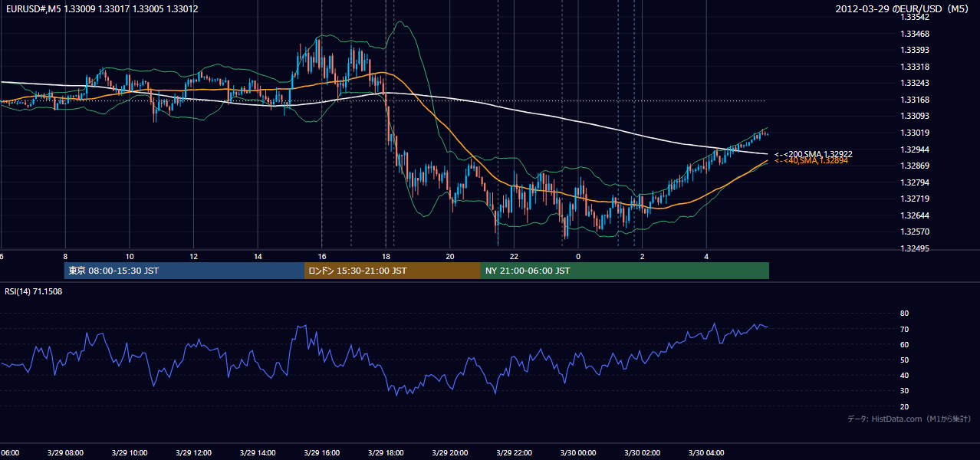Click the Tokyo 08:00-15:30 JST session bar

[184, 271]
